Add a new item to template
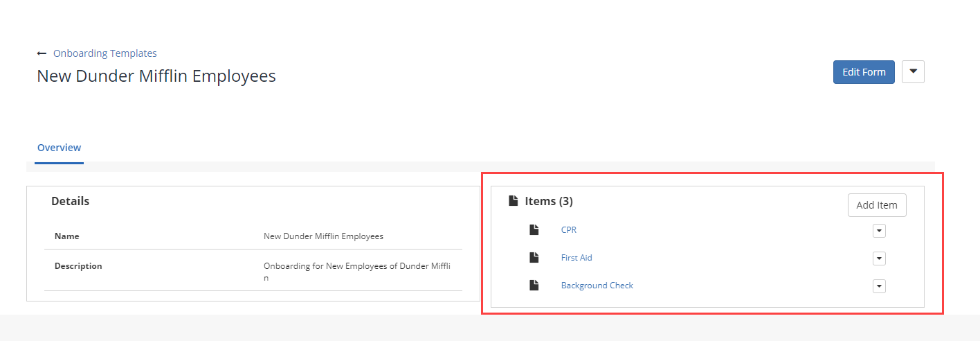Image resolution: width=980 pixels, height=341 pixels. coord(877,205)
